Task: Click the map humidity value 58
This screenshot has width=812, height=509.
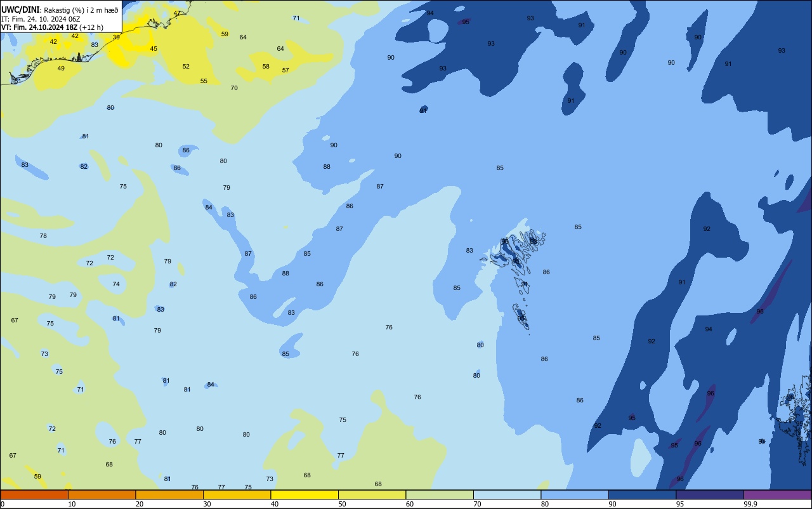Action: [x=266, y=67]
